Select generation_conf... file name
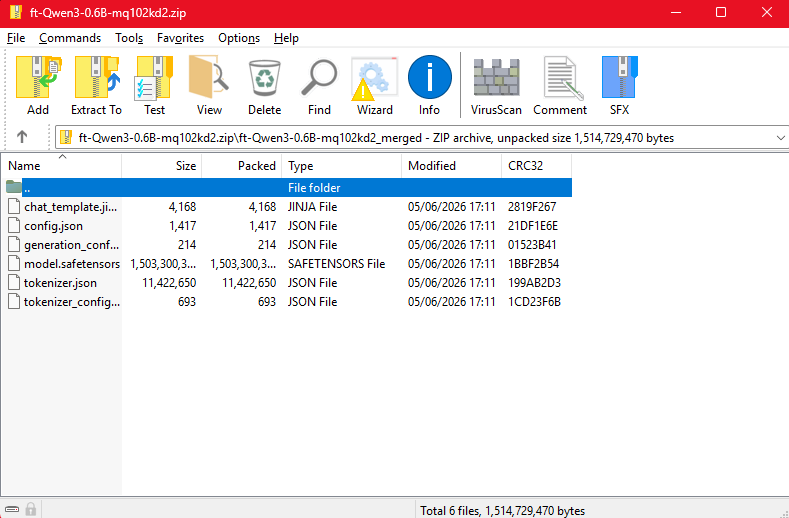 point(71,245)
